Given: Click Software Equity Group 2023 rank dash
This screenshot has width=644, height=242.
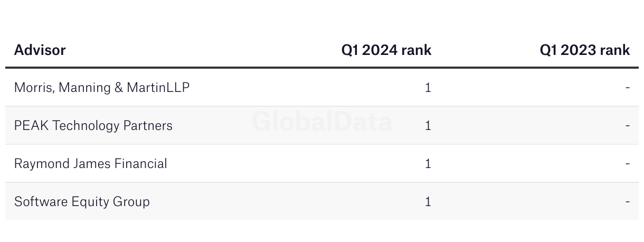Looking at the screenshot, I should point(628,202).
